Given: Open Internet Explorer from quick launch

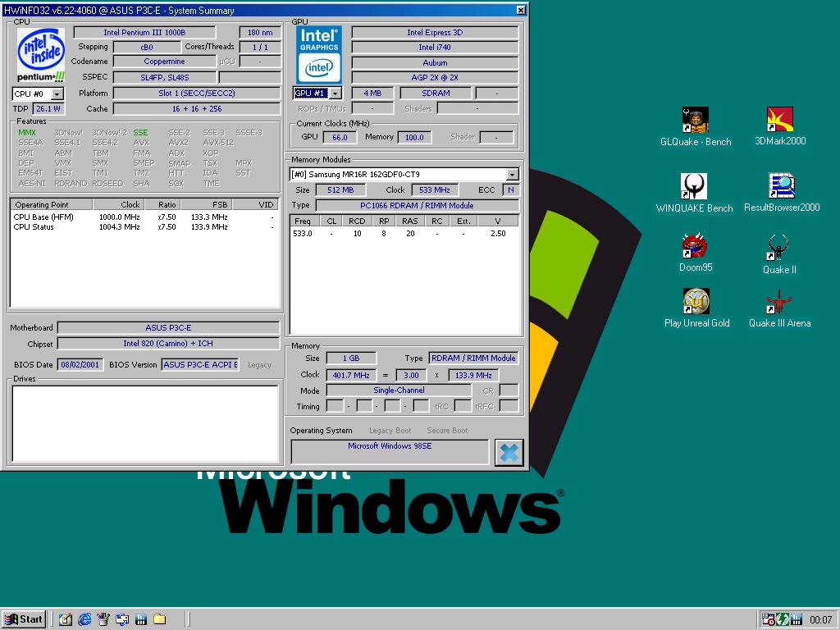Looking at the screenshot, I should tap(84, 619).
